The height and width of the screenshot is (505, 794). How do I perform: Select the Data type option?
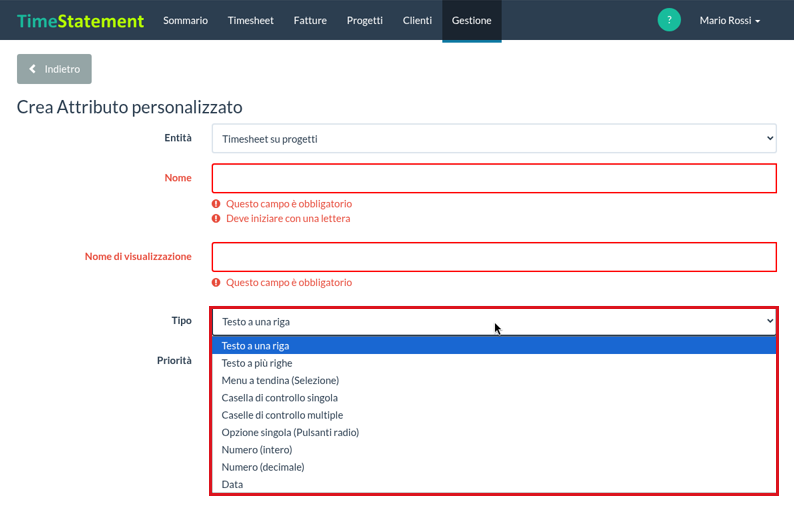494,484
